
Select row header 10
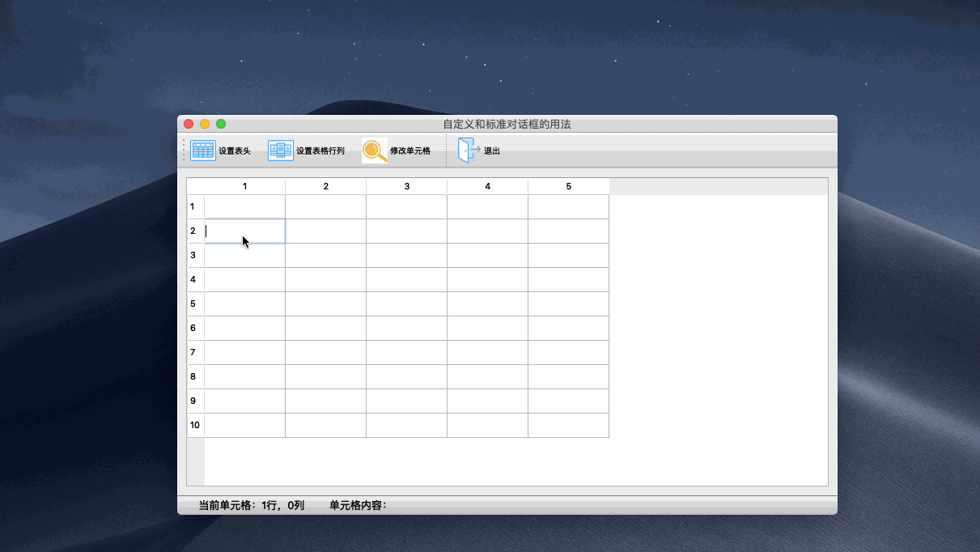pos(196,425)
